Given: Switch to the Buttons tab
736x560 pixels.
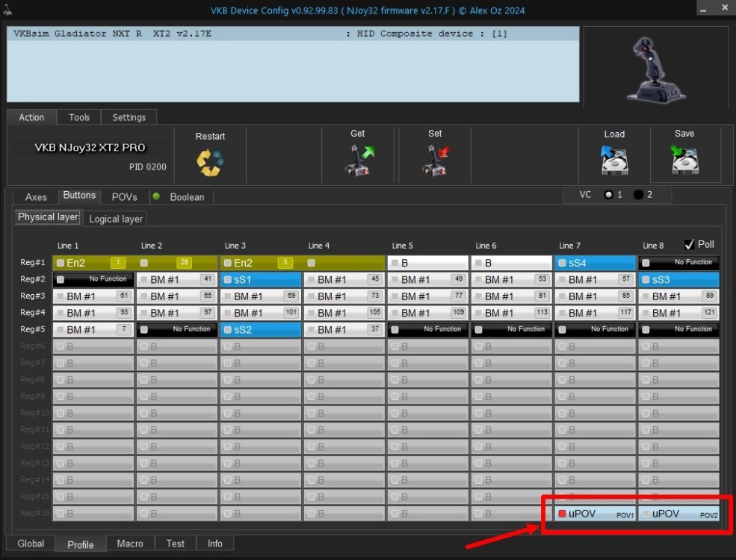Looking at the screenshot, I should pos(79,196).
